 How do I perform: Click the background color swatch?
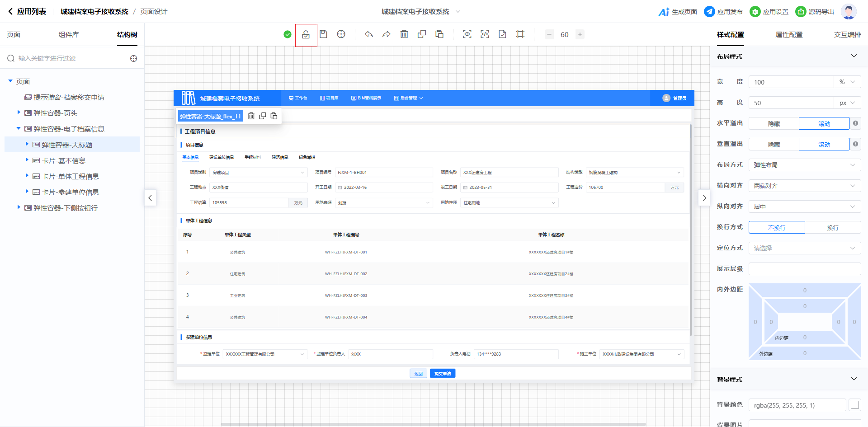(x=854, y=405)
